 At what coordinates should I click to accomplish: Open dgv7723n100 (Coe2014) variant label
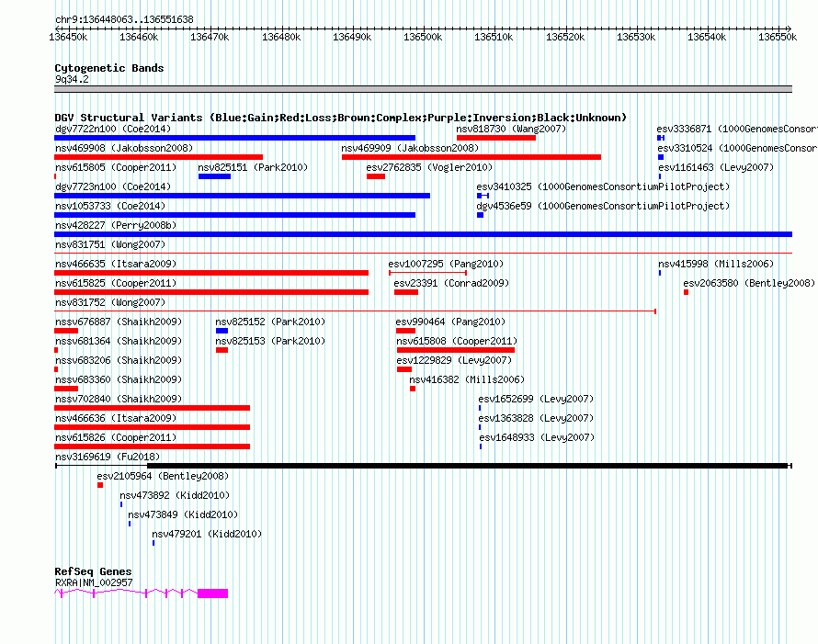(113, 186)
